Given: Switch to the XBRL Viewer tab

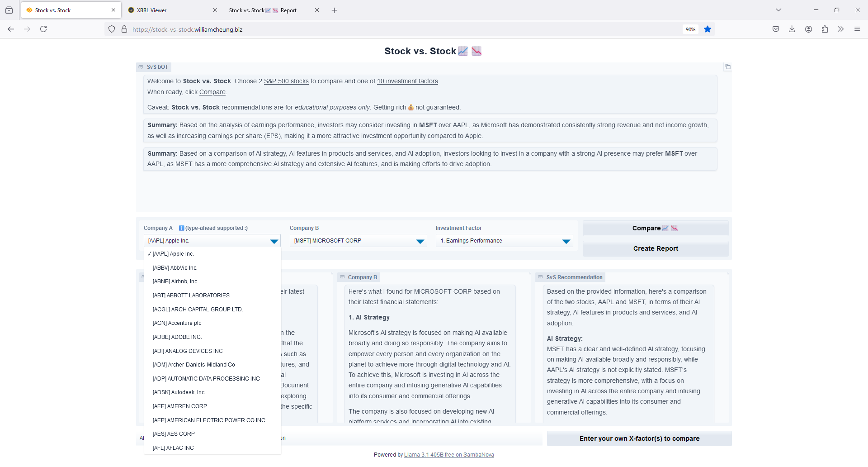Looking at the screenshot, I should [x=172, y=10].
